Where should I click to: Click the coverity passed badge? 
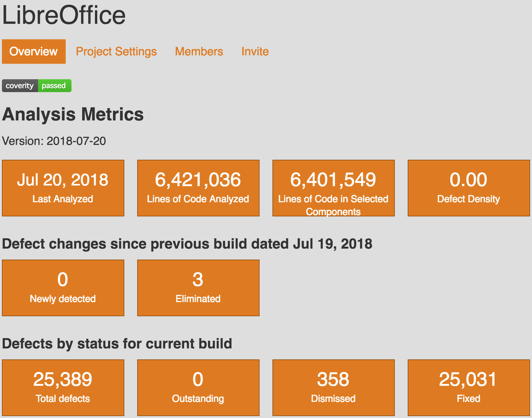(x=37, y=86)
